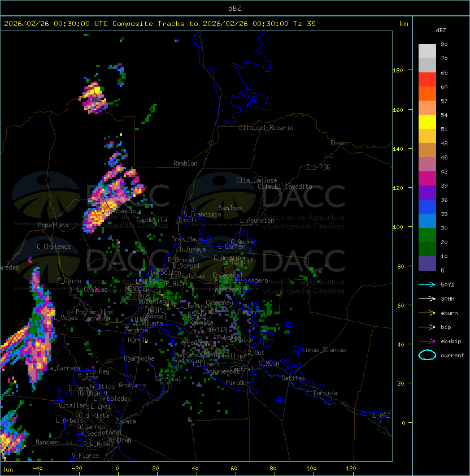
Task: Click the 'Clla.SanJose' map label
Action: coord(256,180)
